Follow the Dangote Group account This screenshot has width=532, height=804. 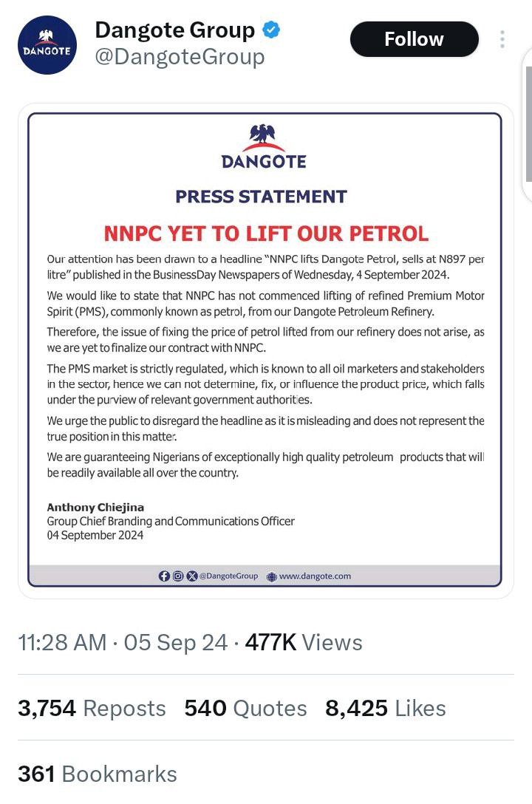tap(414, 39)
